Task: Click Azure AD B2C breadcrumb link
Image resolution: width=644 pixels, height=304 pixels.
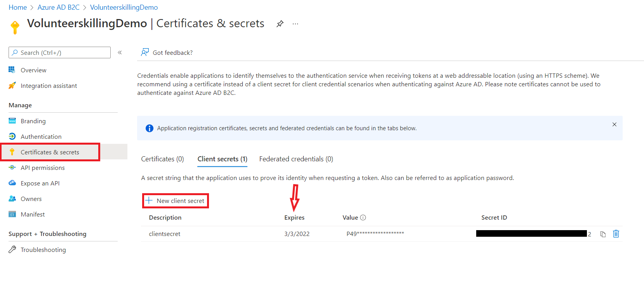Action: (58, 7)
